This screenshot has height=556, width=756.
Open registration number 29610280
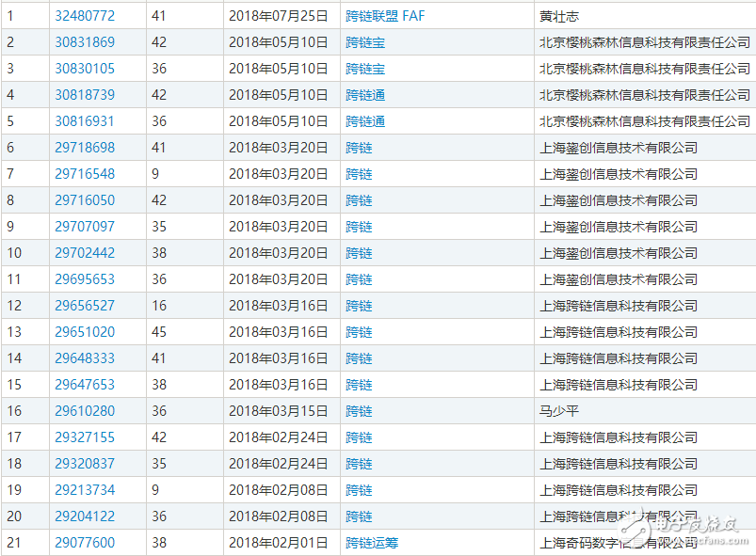click(85, 411)
